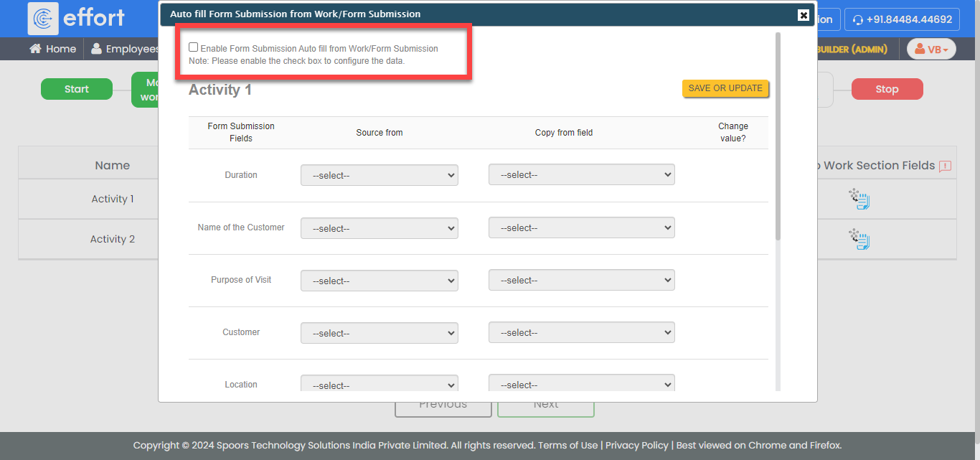Click the effort logo icon
Viewport: 980px width, 460px height.
tap(43, 18)
